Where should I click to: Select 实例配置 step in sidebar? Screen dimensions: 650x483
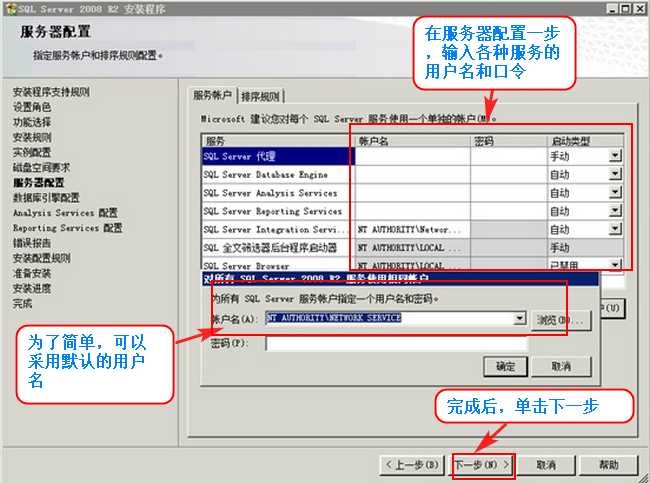coord(32,152)
